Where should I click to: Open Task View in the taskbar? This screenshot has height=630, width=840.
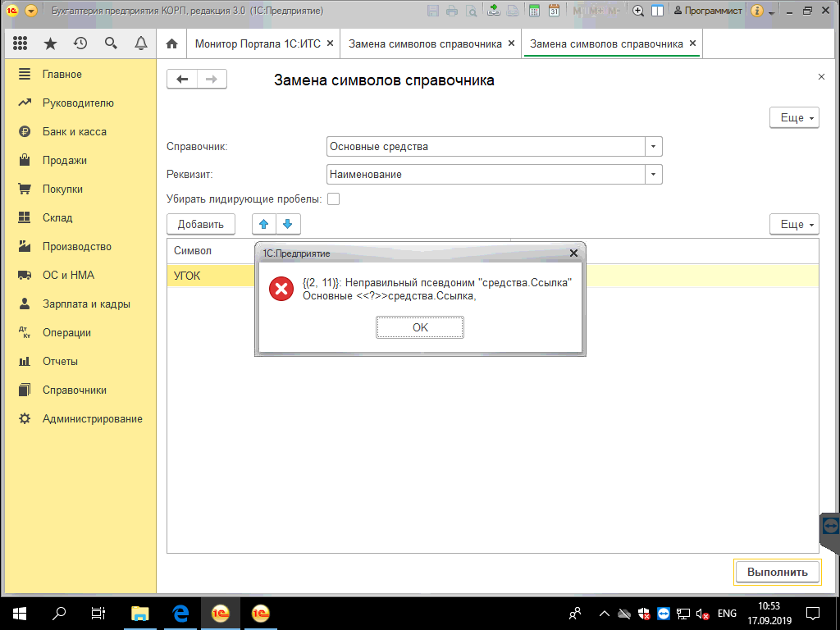point(98,613)
